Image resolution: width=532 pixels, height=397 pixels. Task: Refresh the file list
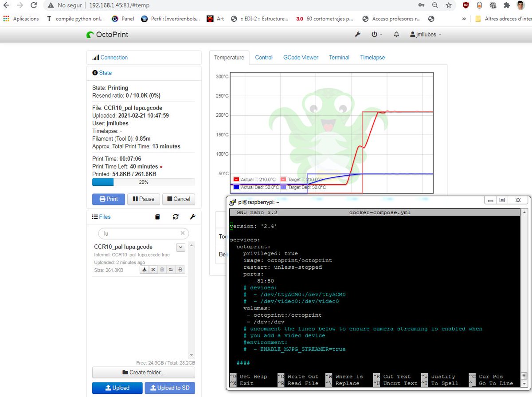click(x=176, y=217)
